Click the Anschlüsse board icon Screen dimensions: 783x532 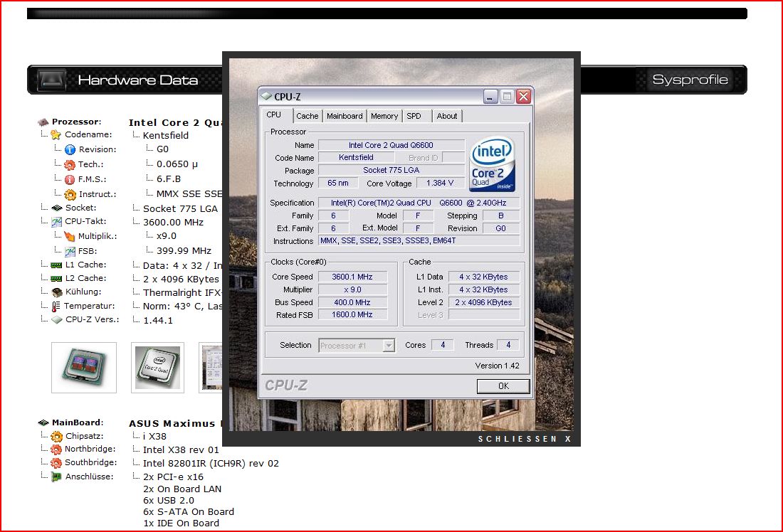56,477
